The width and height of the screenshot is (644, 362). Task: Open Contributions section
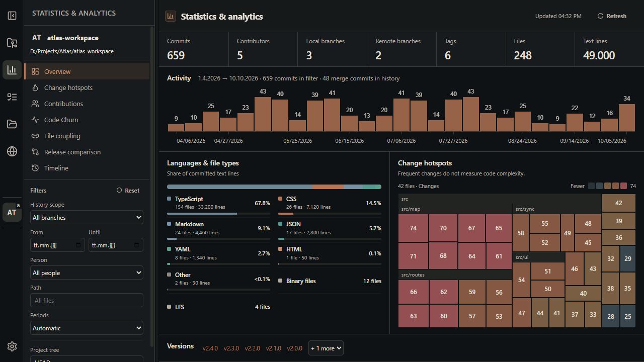(87, 104)
